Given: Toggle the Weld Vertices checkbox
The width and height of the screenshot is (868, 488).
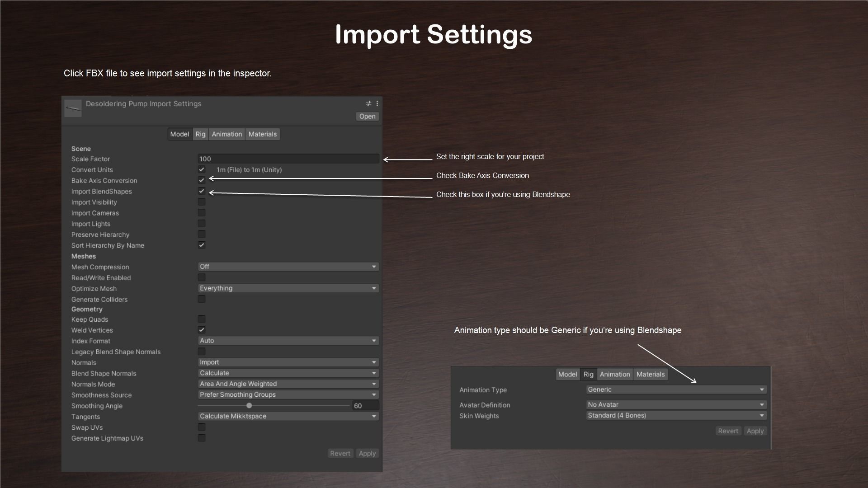Looking at the screenshot, I should click(x=202, y=330).
